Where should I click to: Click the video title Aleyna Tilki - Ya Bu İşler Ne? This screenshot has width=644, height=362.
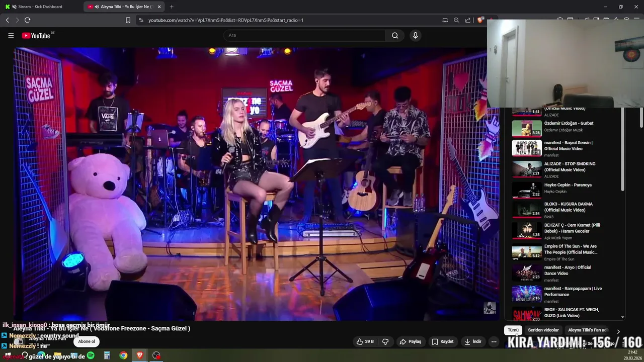point(102,329)
